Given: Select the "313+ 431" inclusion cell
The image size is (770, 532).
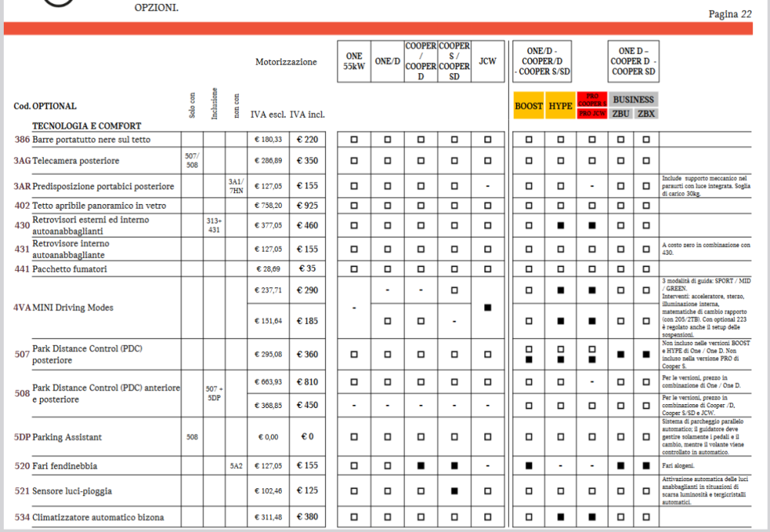Looking at the screenshot, I should [x=214, y=226].
